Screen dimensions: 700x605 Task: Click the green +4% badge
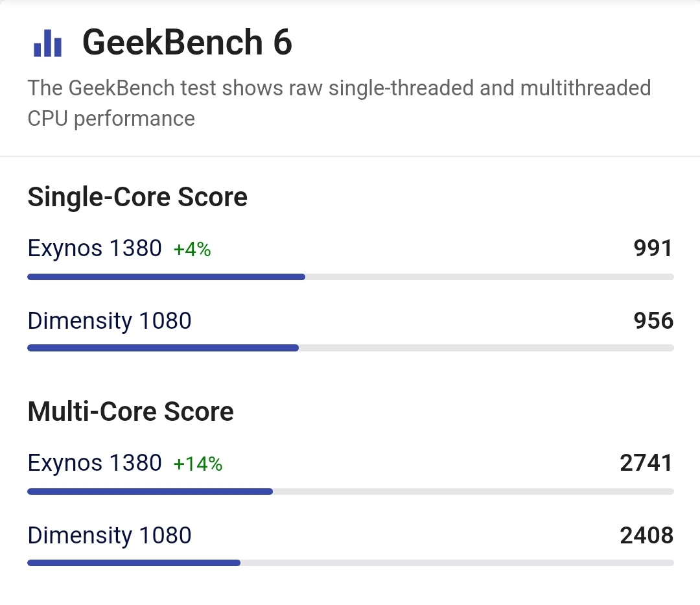click(x=192, y=249)
